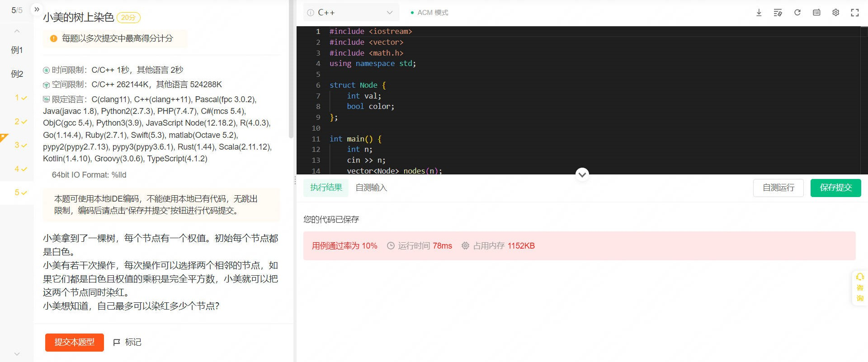Click the flag icon next to 标记
This screenshot has height=362, width=868.
117,343
